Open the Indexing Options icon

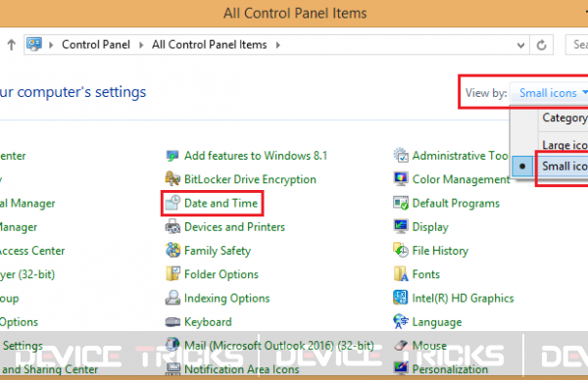(172, 298)
